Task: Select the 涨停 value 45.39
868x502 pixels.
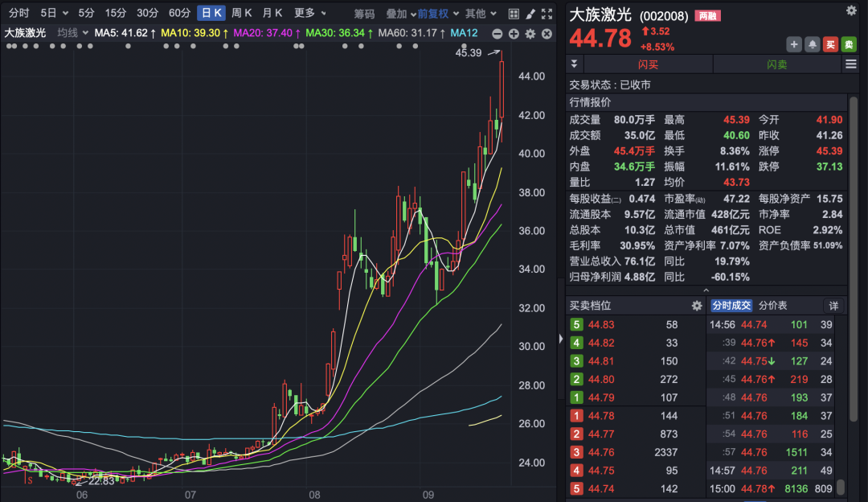Action: coord(829,151)
